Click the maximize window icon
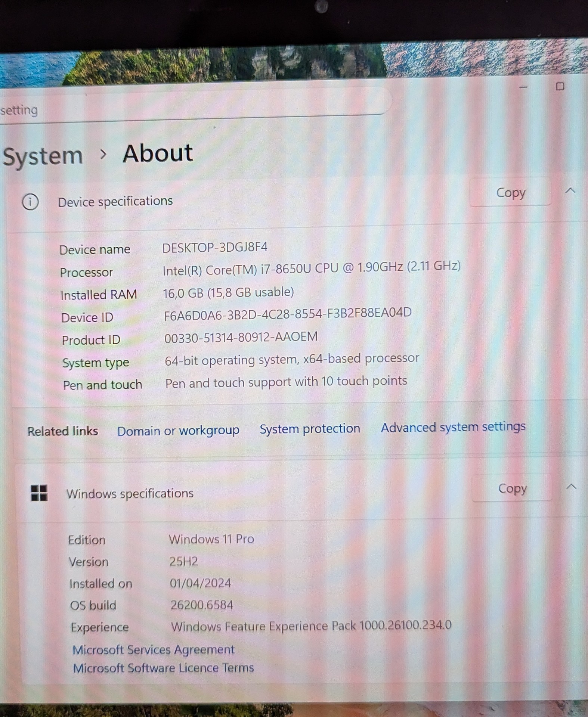The image size is (588, 717). pos(560,87)
